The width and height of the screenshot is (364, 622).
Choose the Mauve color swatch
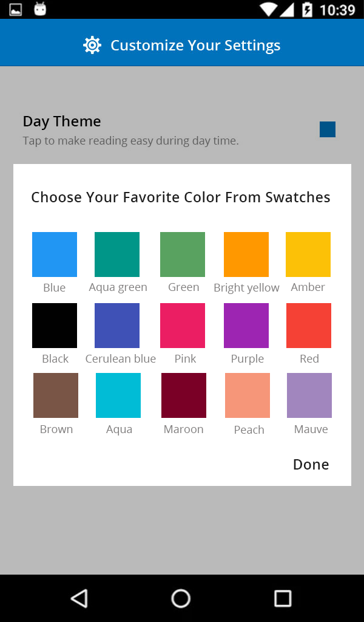point(309,395)
